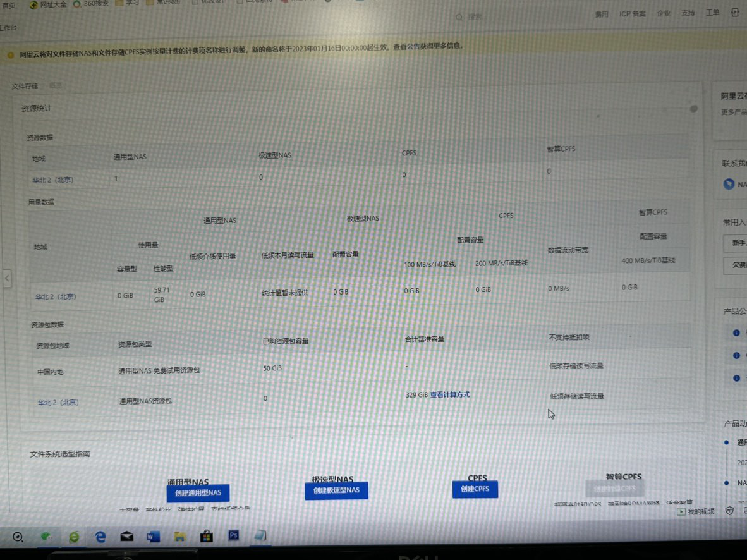Open Microsoft Store from the taskbar
747x560 pixels.
[x=206, y=536]
